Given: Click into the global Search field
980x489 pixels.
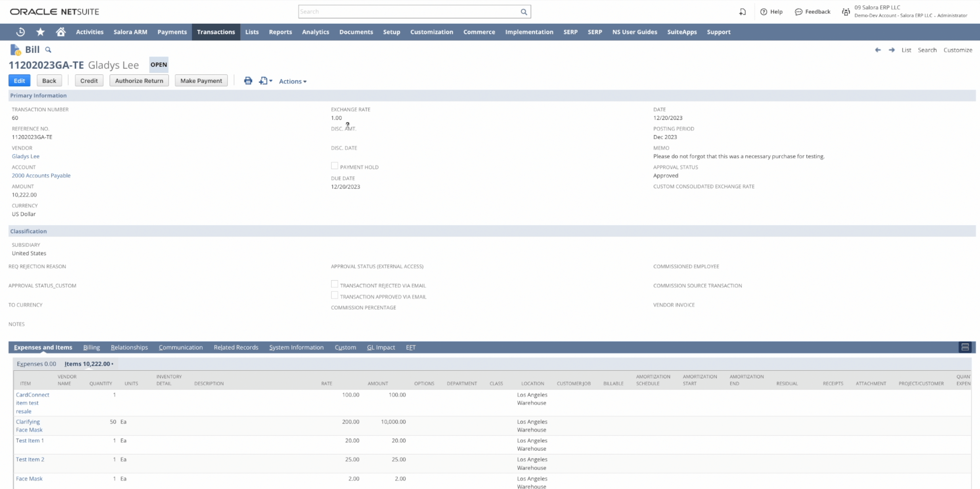Looking at the screenshot, I should pyautogui.click(x=408, y=12).
